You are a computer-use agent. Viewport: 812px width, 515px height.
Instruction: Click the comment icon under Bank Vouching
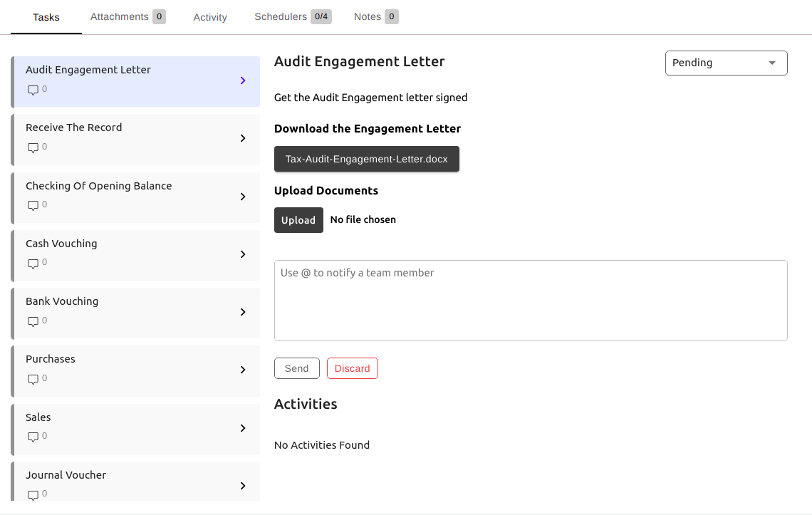tap(33, 321)
